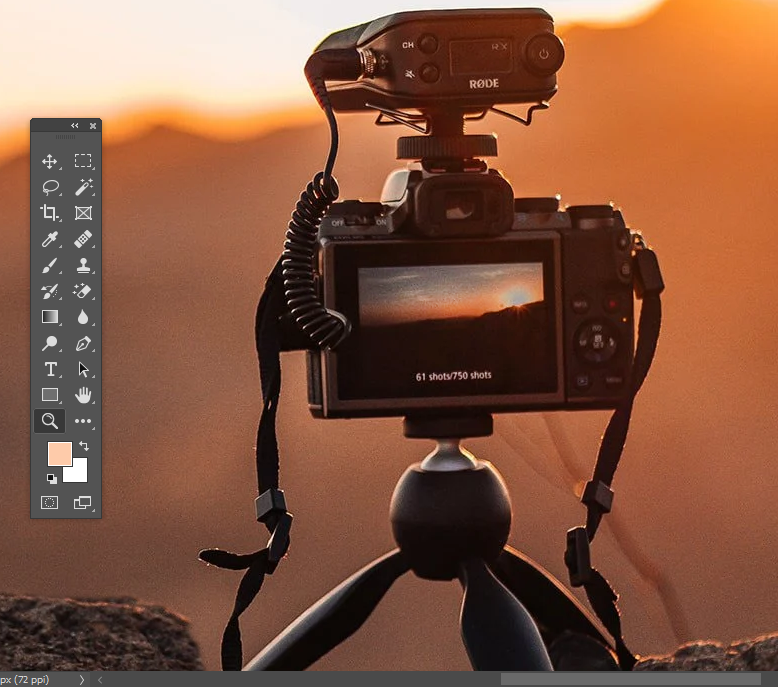
Task: Select the Eyedropper tool
Action: 49,239
